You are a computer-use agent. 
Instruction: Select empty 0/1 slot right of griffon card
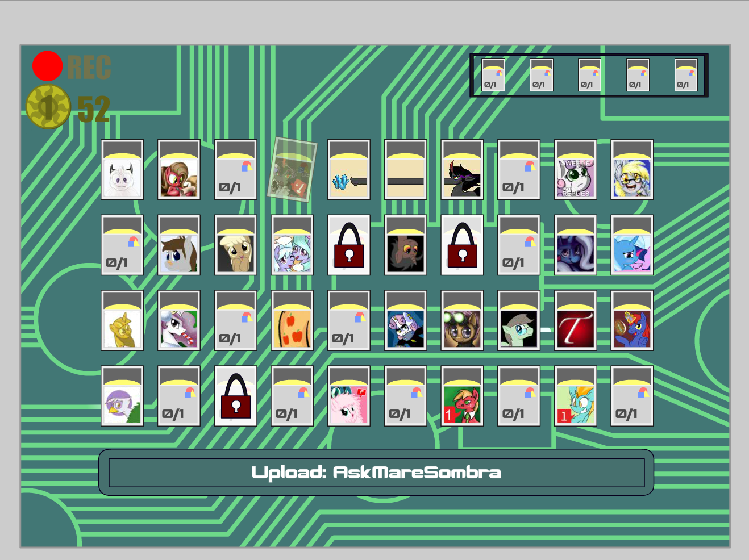click(179, 396)
